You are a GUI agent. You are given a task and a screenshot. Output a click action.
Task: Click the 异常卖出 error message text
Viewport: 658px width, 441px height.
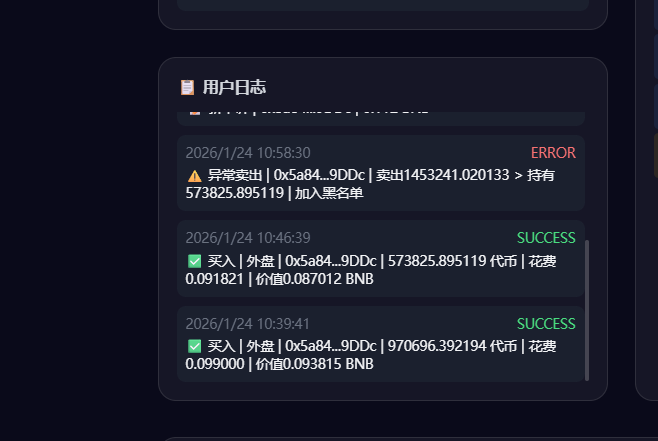(x=370, y=184)
